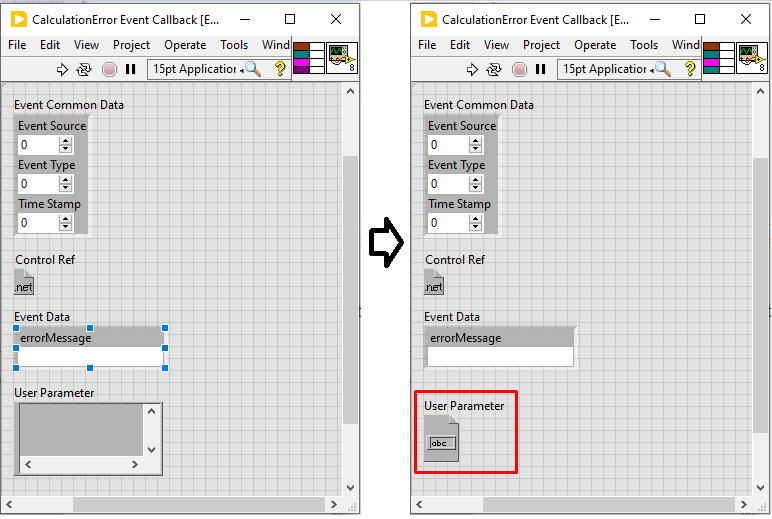Click Search magnifier in right window toolbar
This screenshot has height=519, width=772.
click(663, 69)
